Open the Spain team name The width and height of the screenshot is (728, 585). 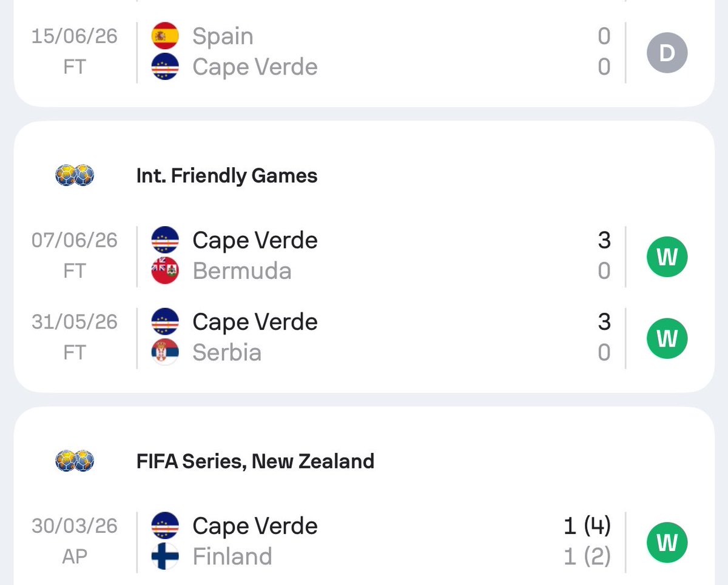pyautogui.click(x=223, y=36)
